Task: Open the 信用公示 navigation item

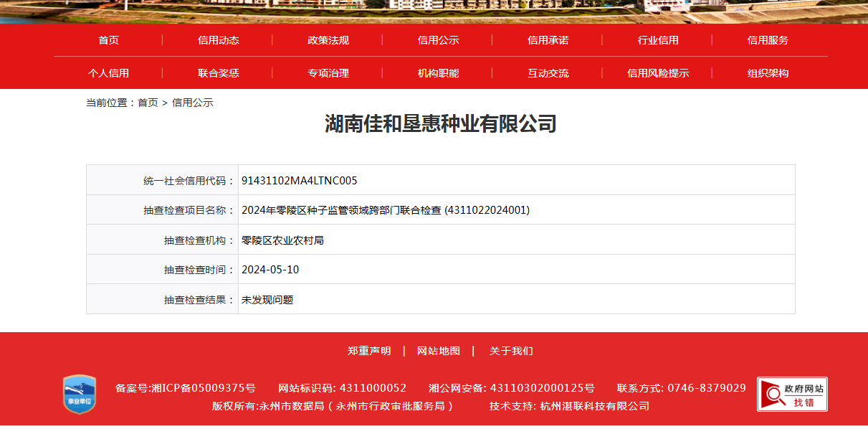Action: tap(439, 40)
